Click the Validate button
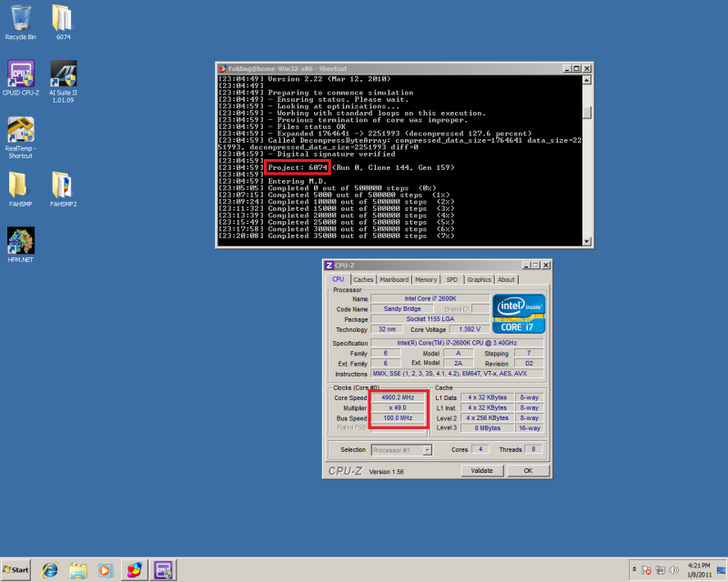728x582 pixels. pyautogui.click(x=482, y=471)
